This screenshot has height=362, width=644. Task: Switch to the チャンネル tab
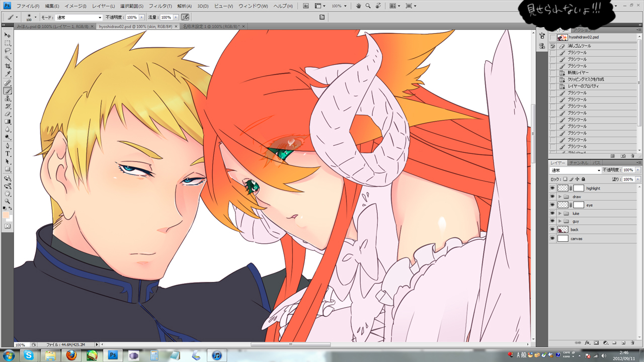pyautogui.click(x=579, y=163)
